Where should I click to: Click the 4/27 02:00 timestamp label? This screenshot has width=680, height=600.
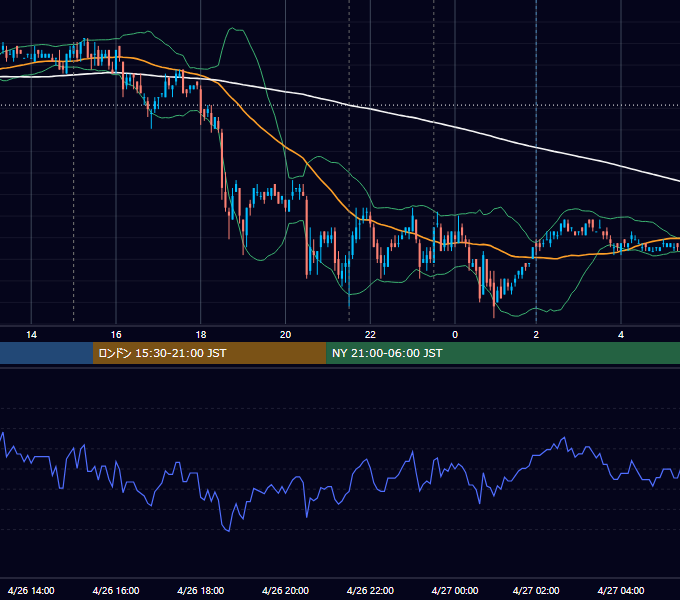(x=536, y=590)
